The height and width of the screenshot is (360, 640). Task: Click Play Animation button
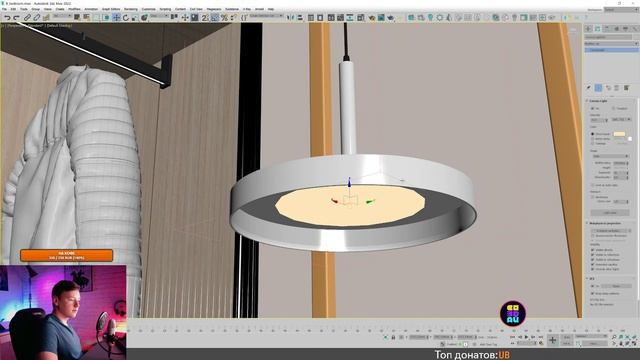(527, 337)
